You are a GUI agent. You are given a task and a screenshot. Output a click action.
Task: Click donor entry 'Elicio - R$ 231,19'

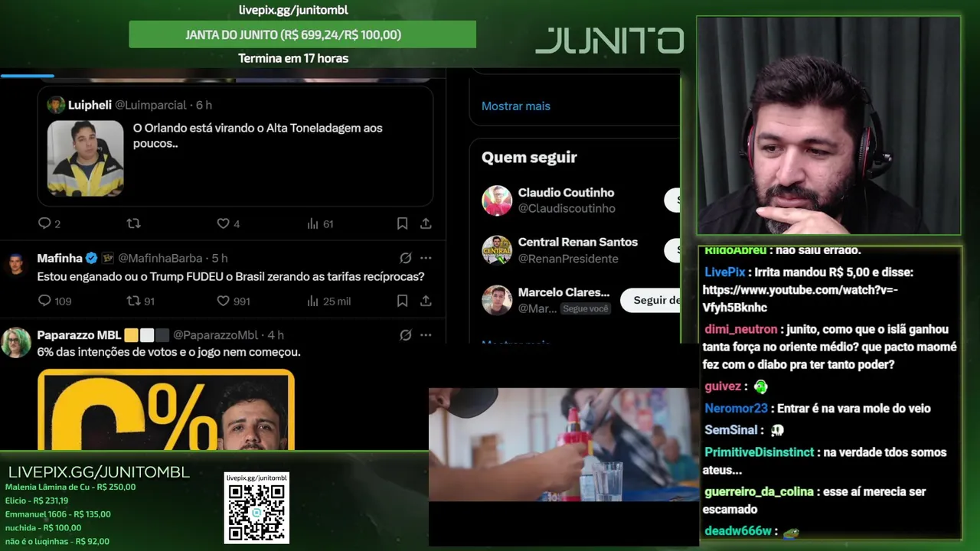tap(37, 500)
